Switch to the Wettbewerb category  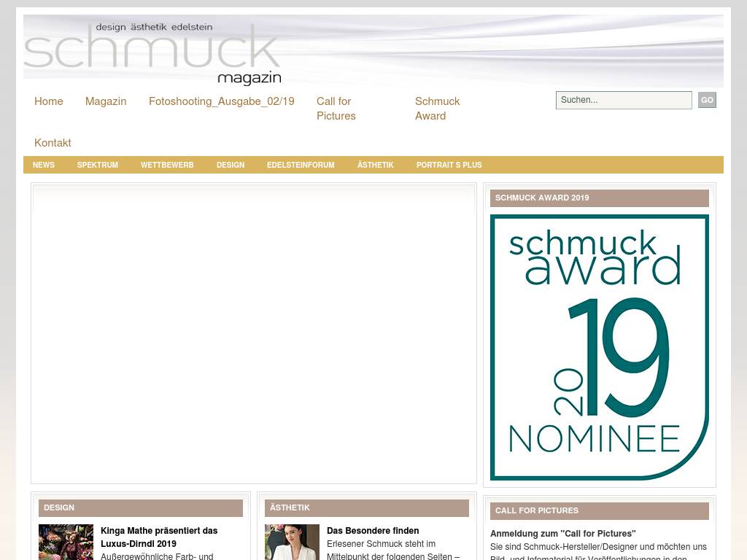167,165
